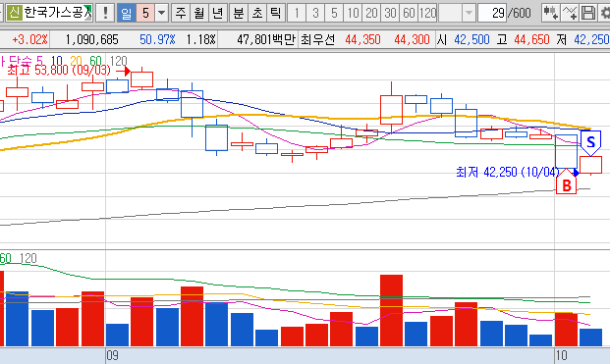610x364 pixels.
Task: Click the 60-day moving average legend in price chart
Action: (x=95, y=61)
